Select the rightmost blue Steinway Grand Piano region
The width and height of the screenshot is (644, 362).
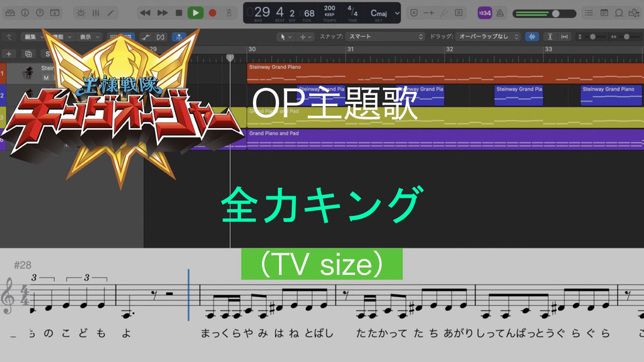(x=611, y=96)
